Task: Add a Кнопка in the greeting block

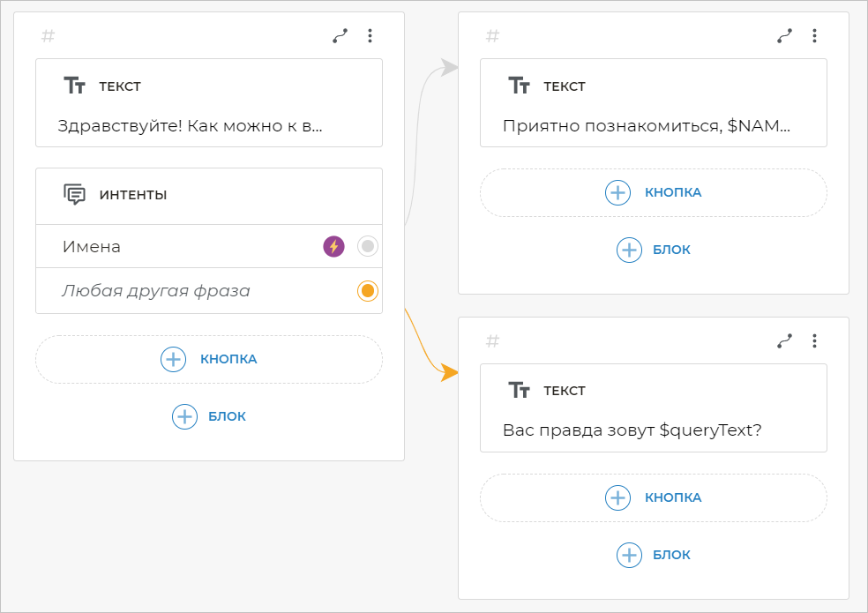Action: tap(209, 359)
